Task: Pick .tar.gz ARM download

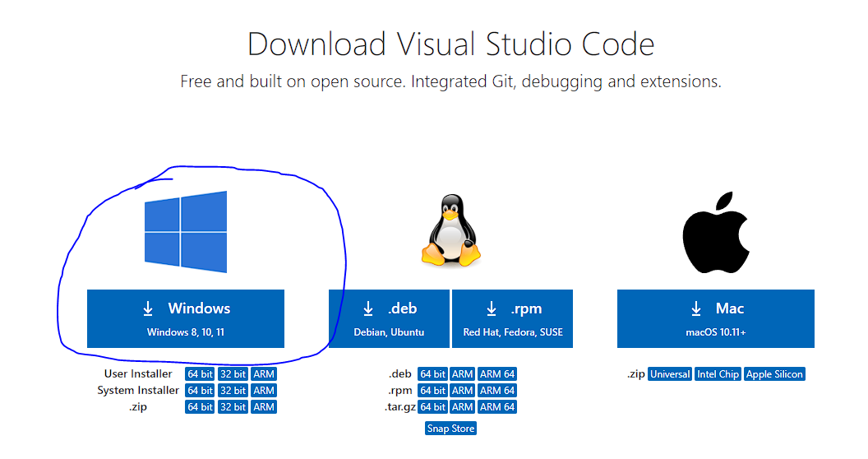Action: [x=462, y=407]
